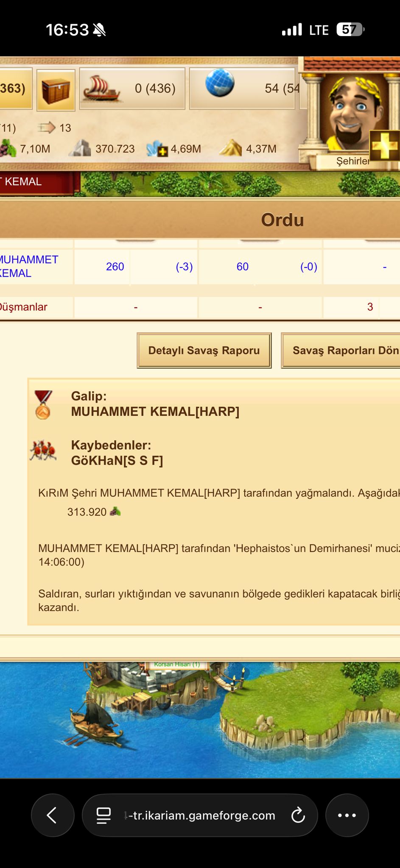Tap the battery indicator in status bar

point(350,30)
